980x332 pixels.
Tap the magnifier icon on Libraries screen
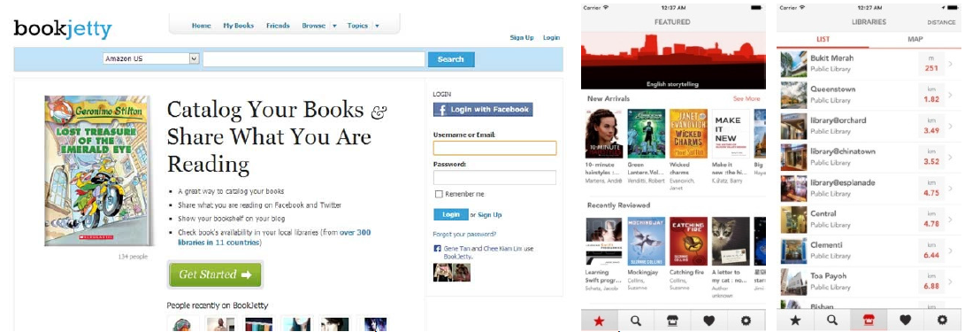click(x=832, y=320)
